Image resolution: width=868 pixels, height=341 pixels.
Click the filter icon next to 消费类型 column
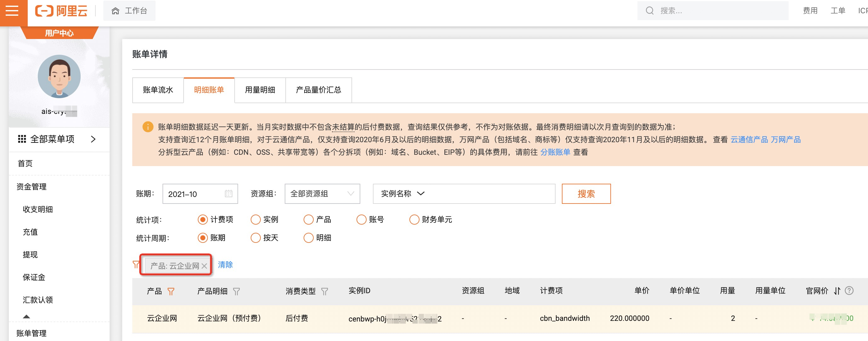[x=324, y=291]
